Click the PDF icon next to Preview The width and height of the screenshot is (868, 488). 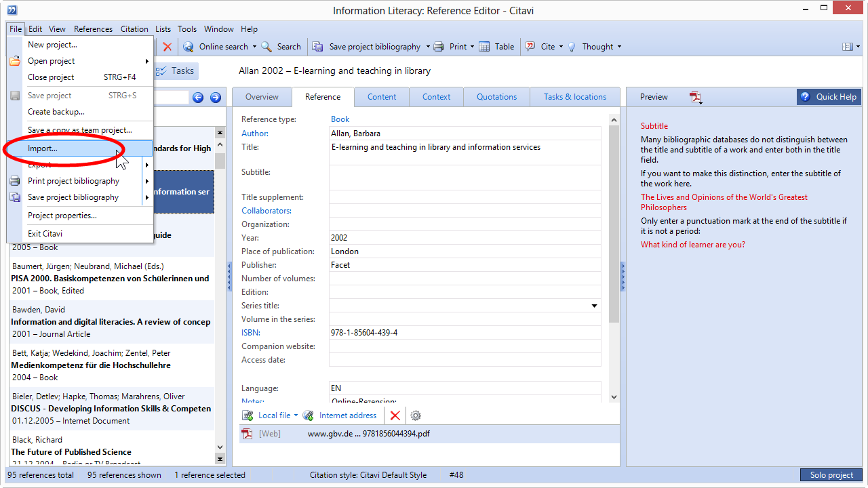[x=696, y=97]
